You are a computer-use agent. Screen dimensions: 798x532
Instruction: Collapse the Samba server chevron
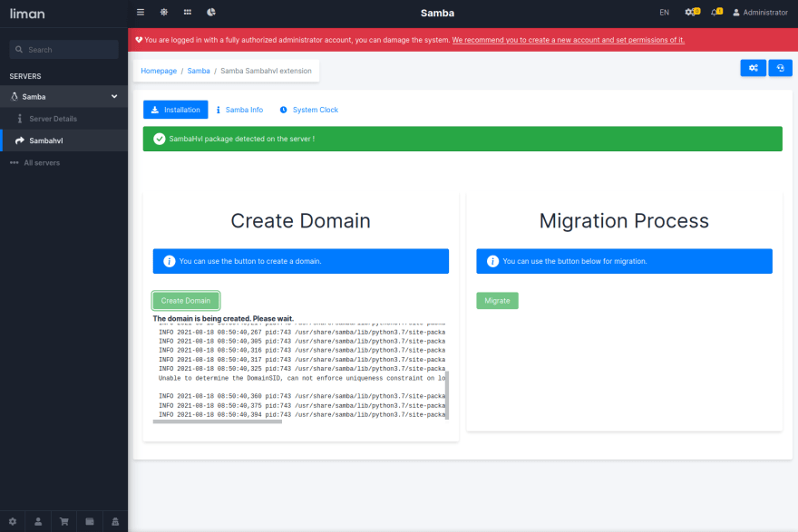[114, 97]
